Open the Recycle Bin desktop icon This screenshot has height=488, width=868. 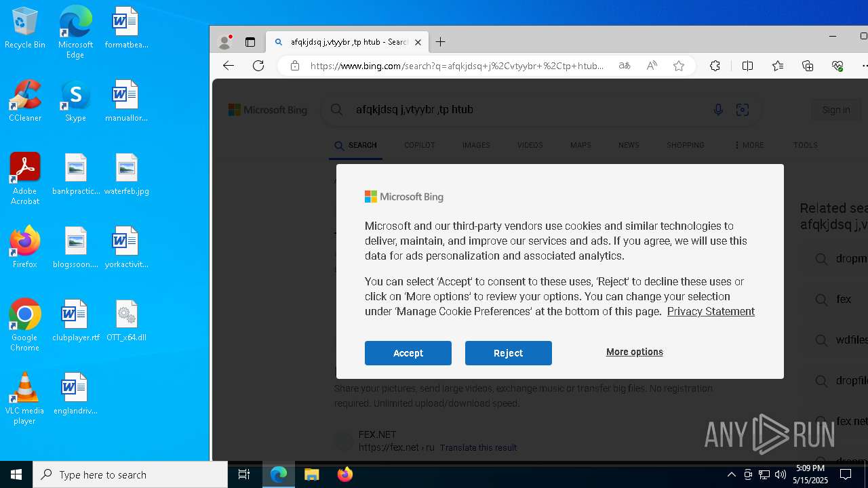tap(25, 28)
